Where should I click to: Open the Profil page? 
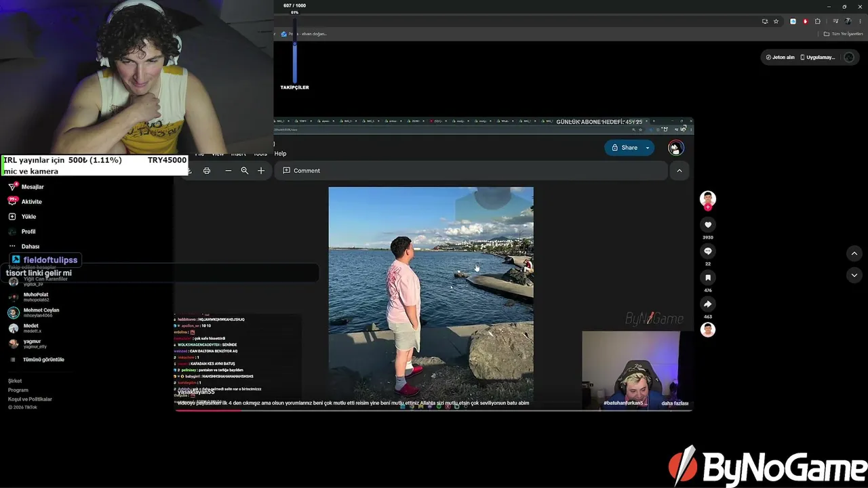[22, 232]
